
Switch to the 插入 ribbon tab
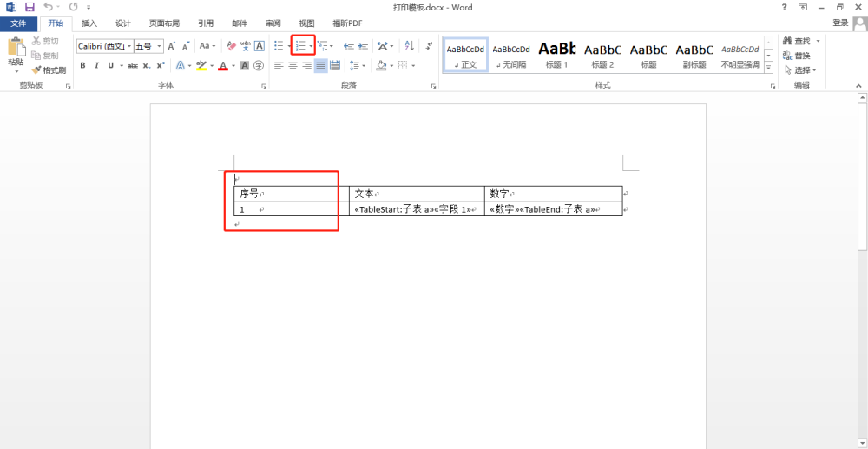coord(89,23)
